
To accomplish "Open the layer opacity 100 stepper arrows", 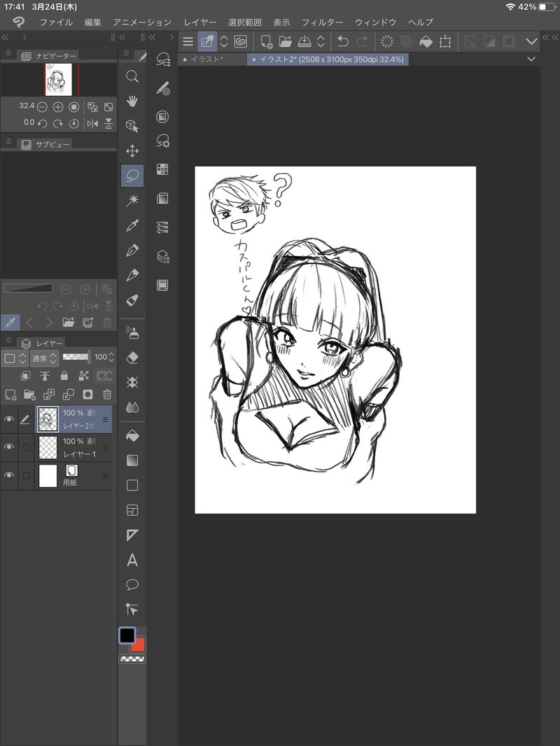I will coord(111,357).
